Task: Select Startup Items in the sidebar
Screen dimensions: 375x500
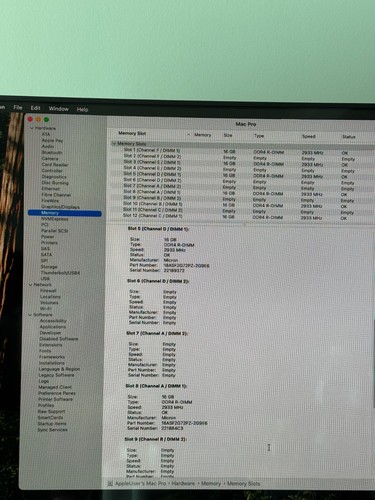Action: click(52, 424)
